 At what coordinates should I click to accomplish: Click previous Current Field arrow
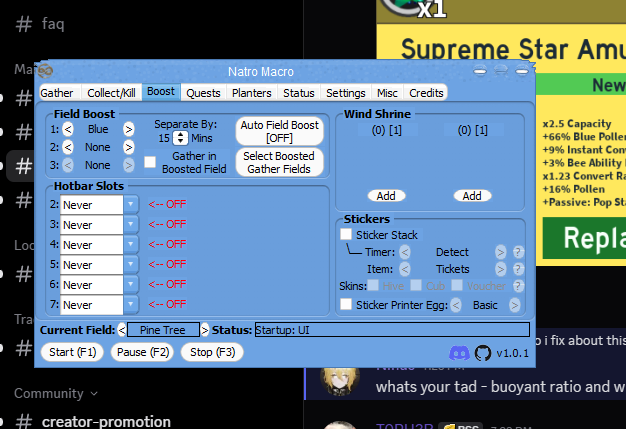(x=122, y=330)
